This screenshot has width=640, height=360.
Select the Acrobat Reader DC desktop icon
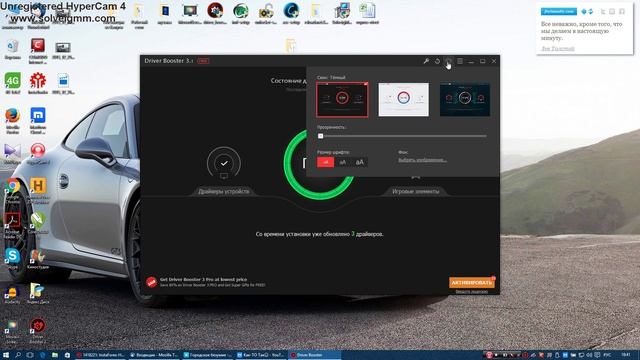point(13,225)
